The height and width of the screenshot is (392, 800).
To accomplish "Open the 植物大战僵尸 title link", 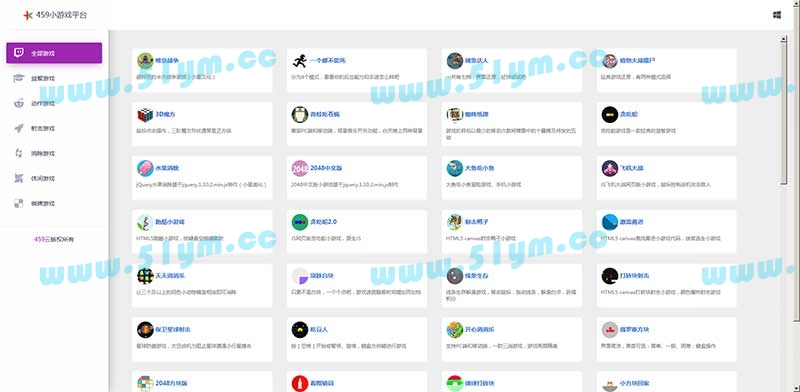I will [x=637, y=60].
